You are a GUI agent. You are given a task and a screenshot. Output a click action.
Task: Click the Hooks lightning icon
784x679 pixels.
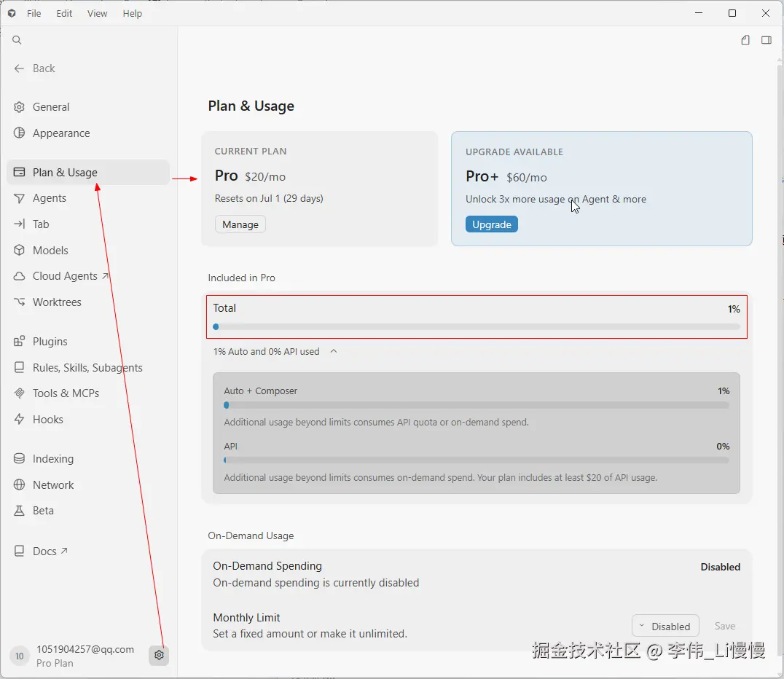[x=19, y=420]
